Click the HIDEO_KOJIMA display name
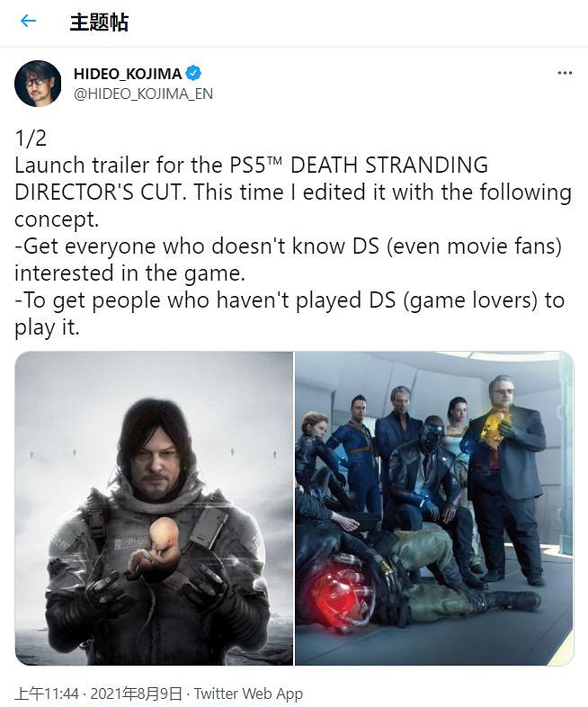Screen dimensions: 588x707 (128, 74)
